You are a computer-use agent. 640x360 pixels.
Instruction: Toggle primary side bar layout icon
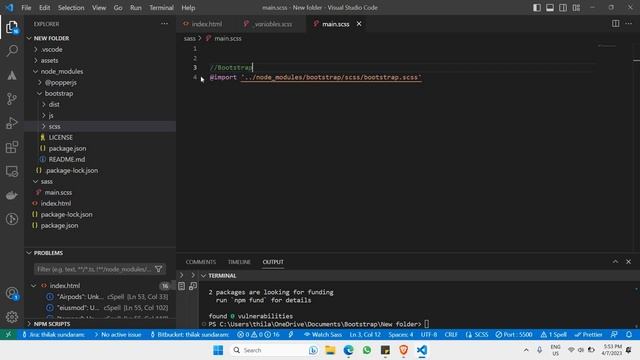pyautogui.click(x=537, y=7)
